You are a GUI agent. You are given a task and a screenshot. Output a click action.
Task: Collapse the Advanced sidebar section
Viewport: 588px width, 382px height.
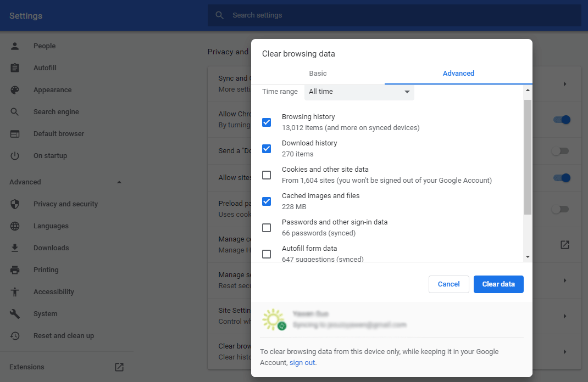[x=119, y=182]
